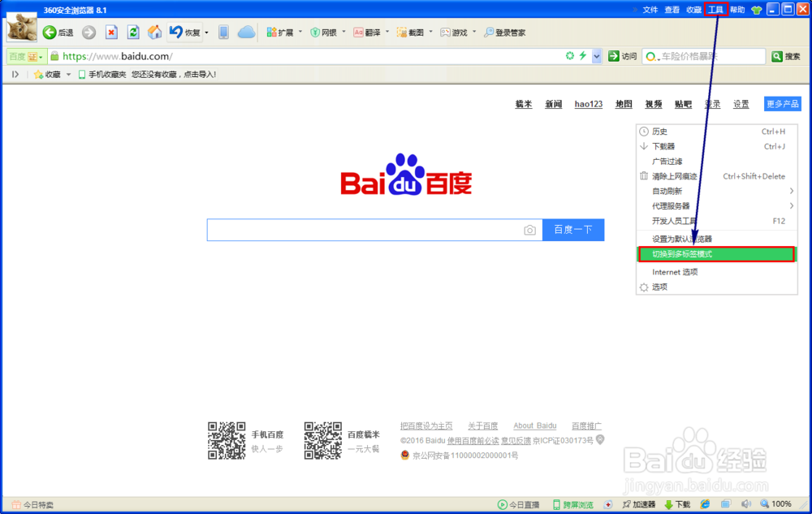Click the IE engine switch icon in status bar
812x514 pixels.
pos(705,504)
